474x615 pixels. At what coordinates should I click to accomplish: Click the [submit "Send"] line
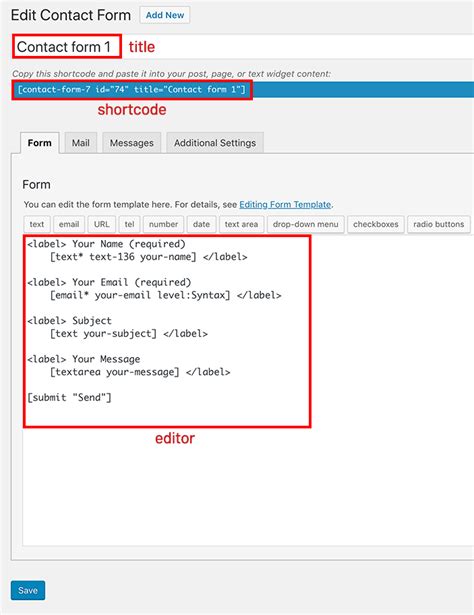(69, 398)
